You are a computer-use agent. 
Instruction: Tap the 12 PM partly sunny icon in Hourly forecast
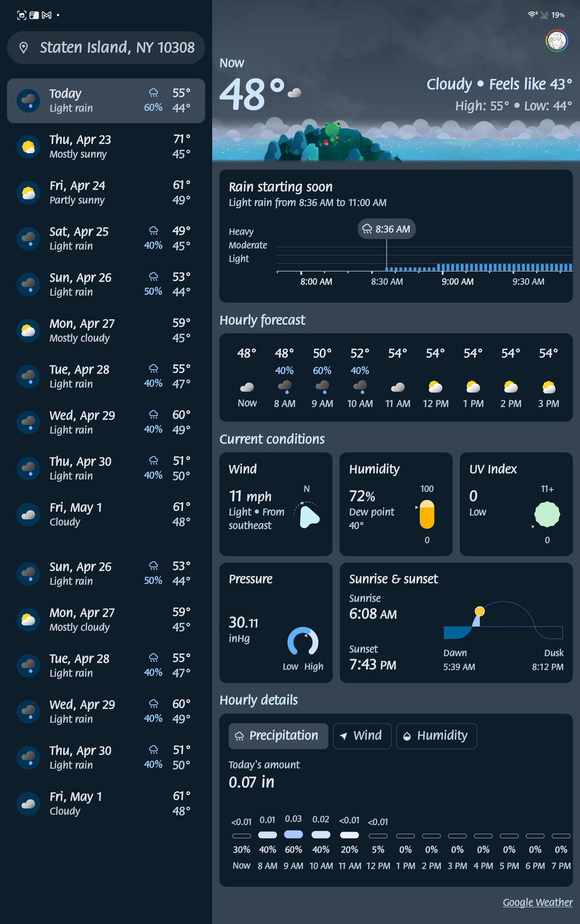click(435, 386)
